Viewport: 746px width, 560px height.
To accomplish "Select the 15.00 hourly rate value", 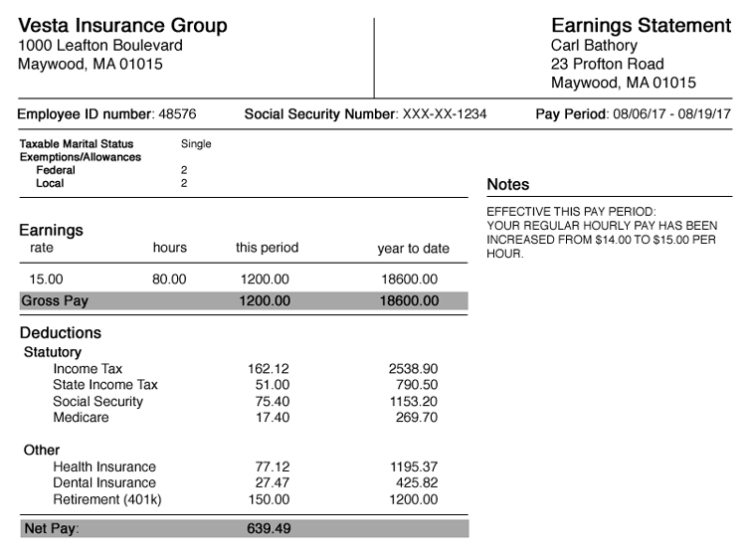I will click(x=46, y=280).
